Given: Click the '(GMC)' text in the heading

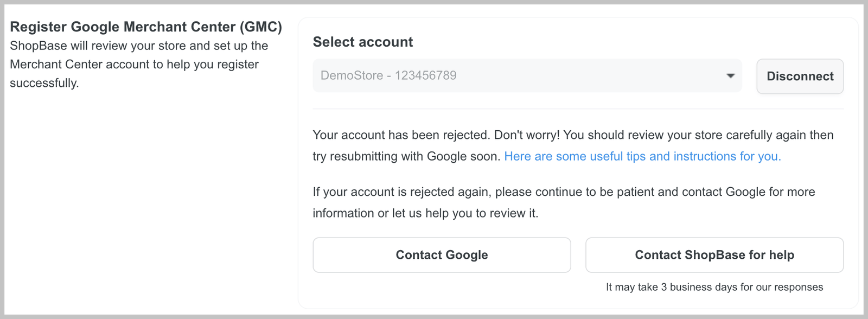Looking at the screenshot, I should point(261,27).
